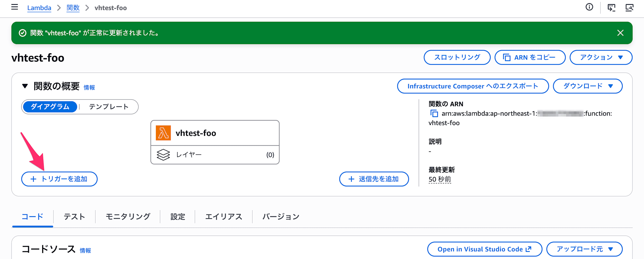Click the rightmost screen icon in header
The image size is (644, 259).
click(x=629, y=7)
